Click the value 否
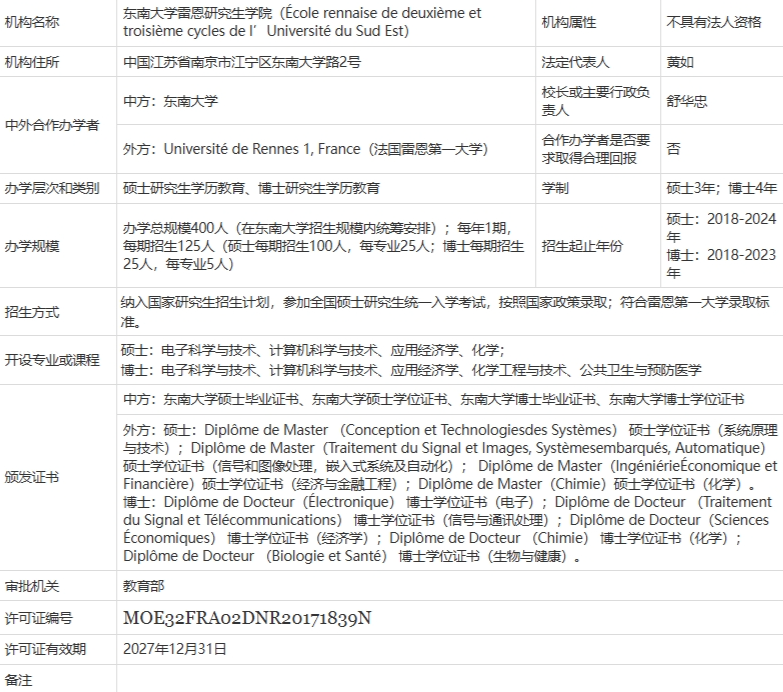 click(673, 149)
